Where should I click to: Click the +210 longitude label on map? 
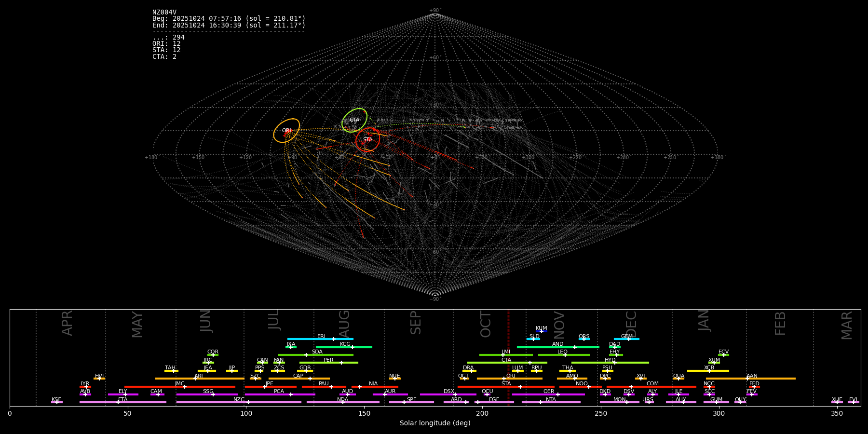tap(670, 158)
